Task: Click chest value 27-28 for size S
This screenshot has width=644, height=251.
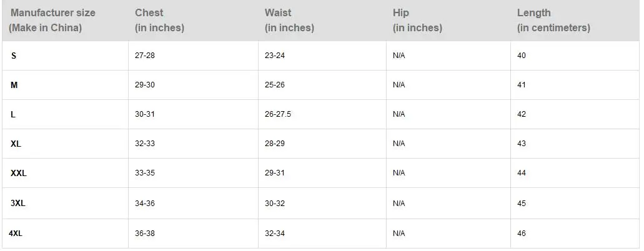Action: pyautogui.click(x=144, y=56)
